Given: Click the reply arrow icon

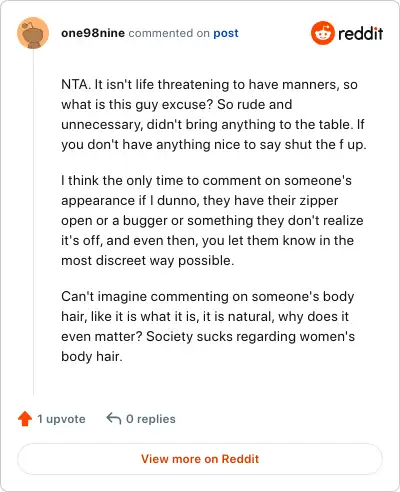Looking at the screenshot, I should (x=113, y=418).
